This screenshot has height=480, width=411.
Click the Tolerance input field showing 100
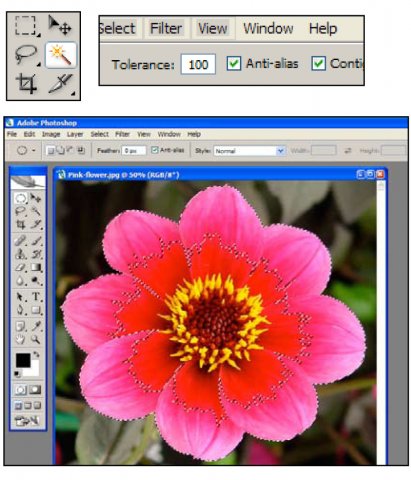coord(198,64)
